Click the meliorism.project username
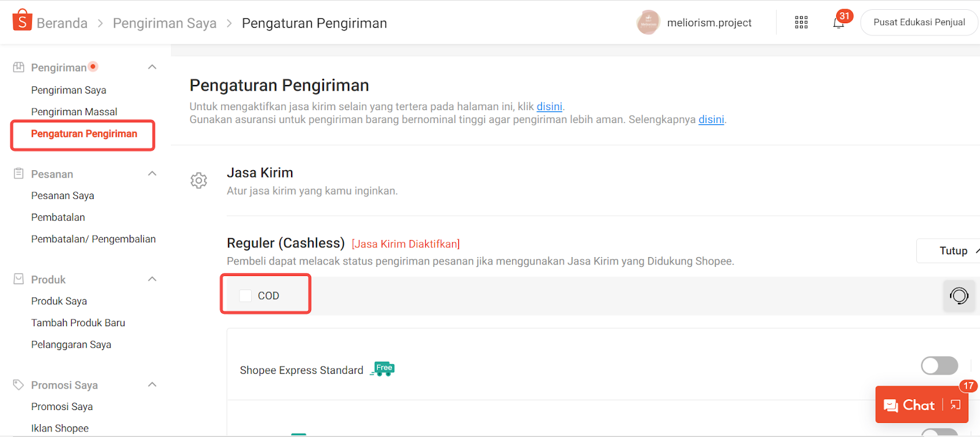Screen dimensions: 980x437 click(x=709, y=23)
